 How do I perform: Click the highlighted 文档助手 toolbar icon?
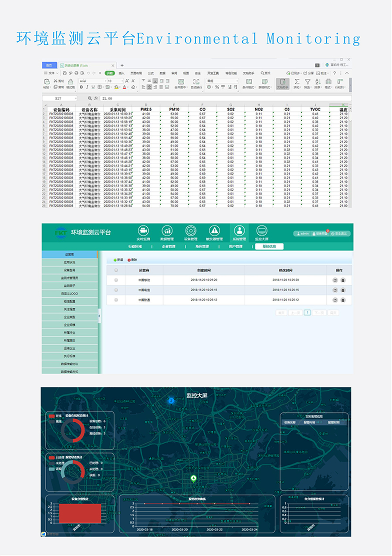pyautogui.click(x=282, y=84)
